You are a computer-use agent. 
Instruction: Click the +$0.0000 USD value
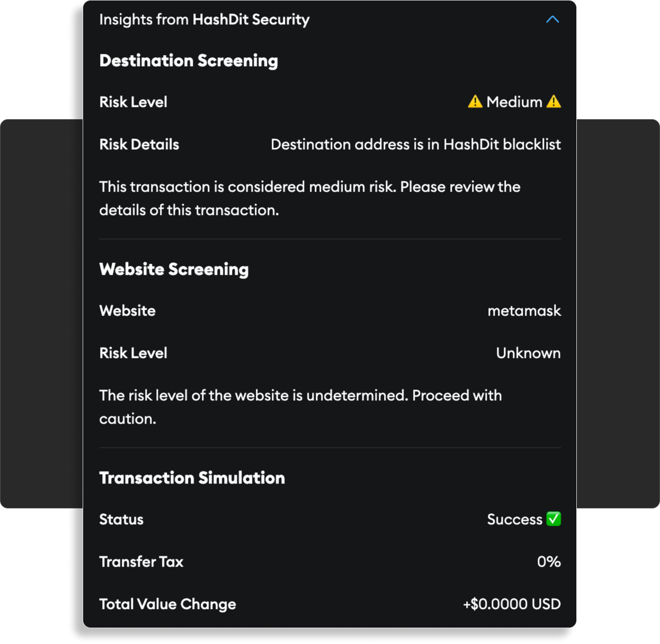[512, 604]
